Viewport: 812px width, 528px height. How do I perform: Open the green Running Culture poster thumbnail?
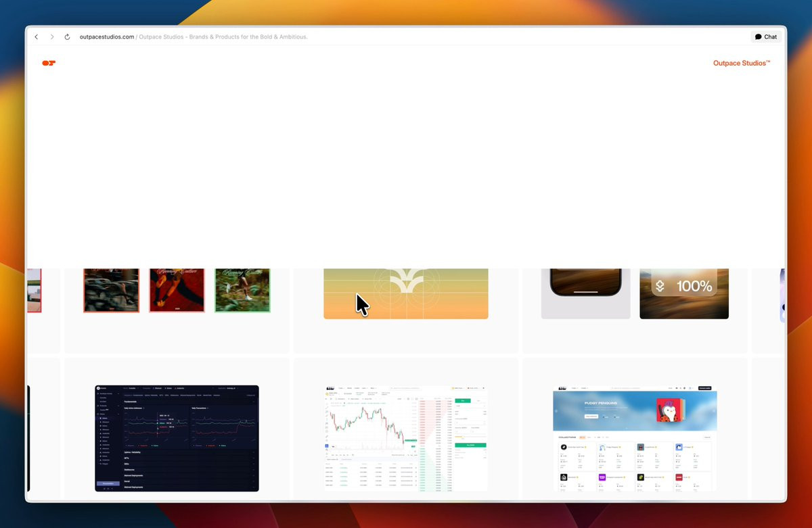(x=242, y=290)
